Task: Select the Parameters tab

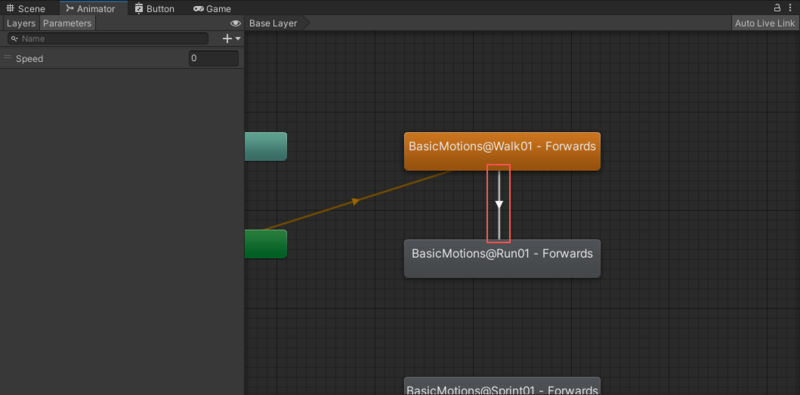Action: (67, 23)
